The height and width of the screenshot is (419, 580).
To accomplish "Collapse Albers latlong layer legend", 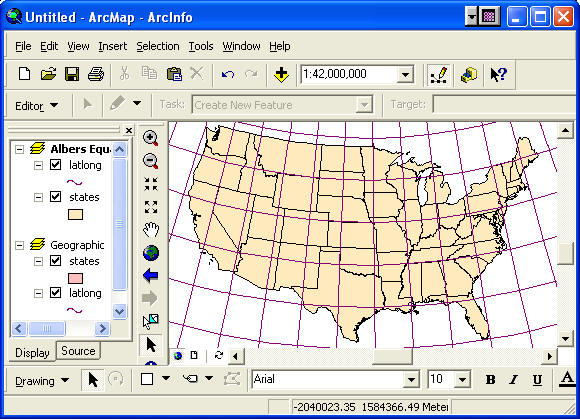I will click(38, 165).
